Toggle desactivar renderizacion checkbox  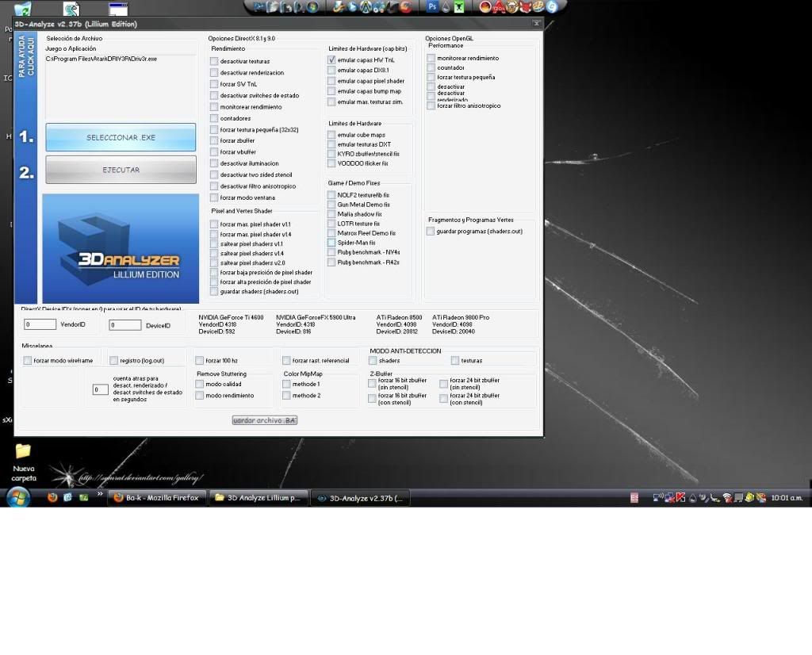214,72
